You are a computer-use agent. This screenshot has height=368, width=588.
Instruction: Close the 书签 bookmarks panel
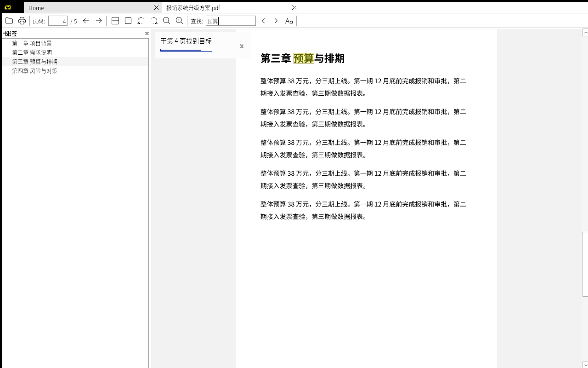pos(147,33)
